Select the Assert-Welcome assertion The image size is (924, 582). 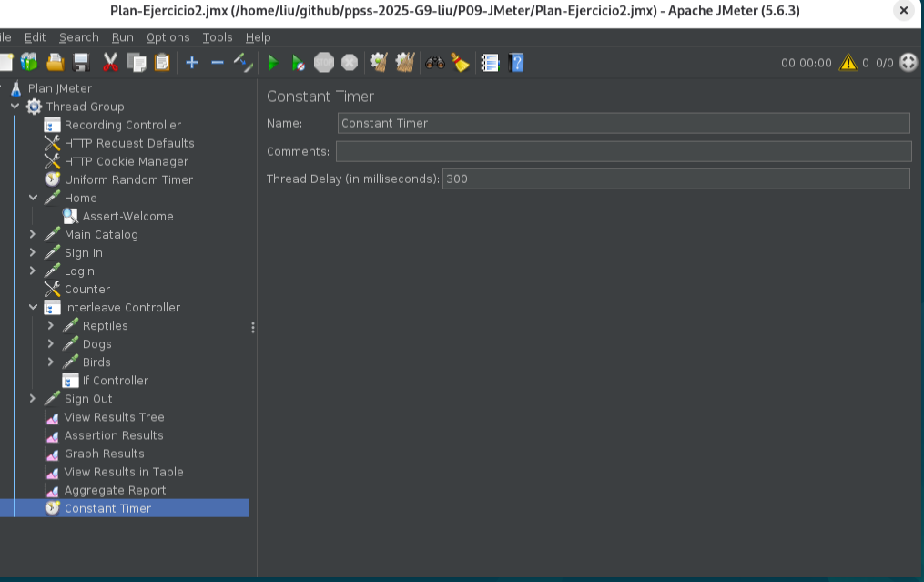click(x=127, y=217)
